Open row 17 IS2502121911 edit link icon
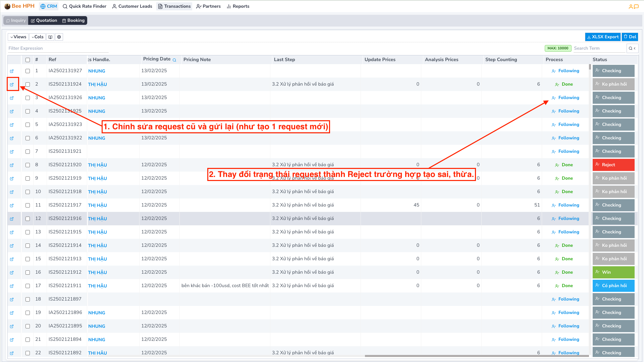This screenshot has height=362, width=644. coord(12,286)
